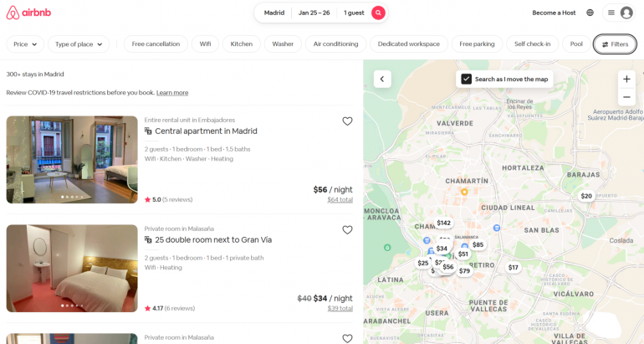Expand the Price dropdown

25,44
